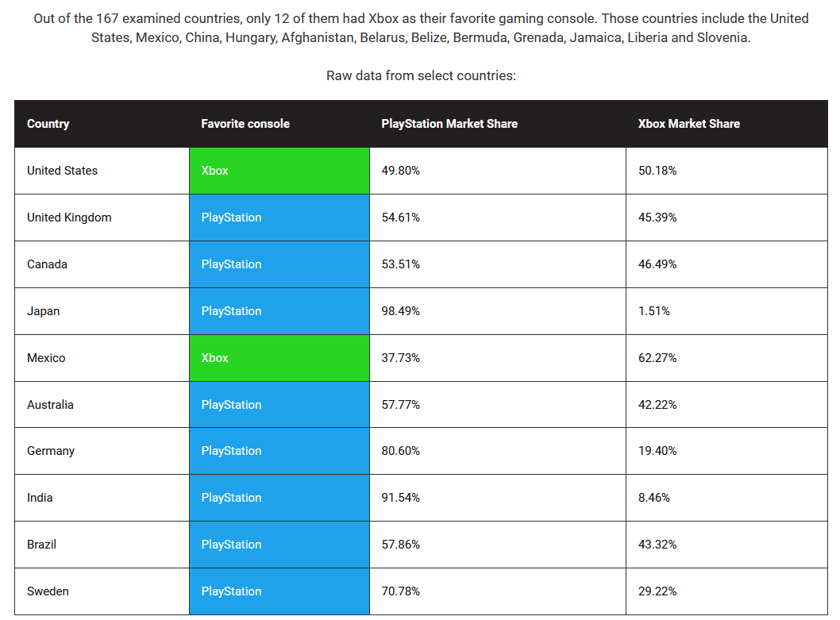The height and width of the screenshot is (620, 840).
Task: Select the green Xbox cell for United States
Action: pyautogui.click(x=279, y=171)
